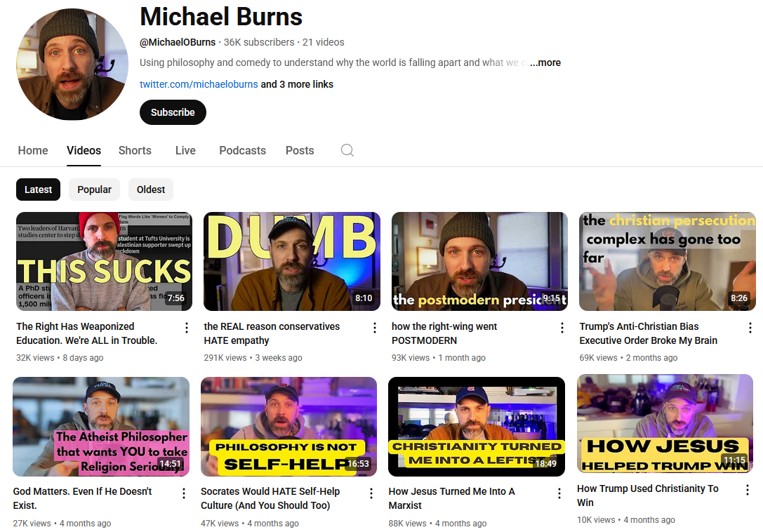Open menu for 'How Trump Used Christianity To Win'
This screenshot has height=532, width=763.
tap(748, 490)
